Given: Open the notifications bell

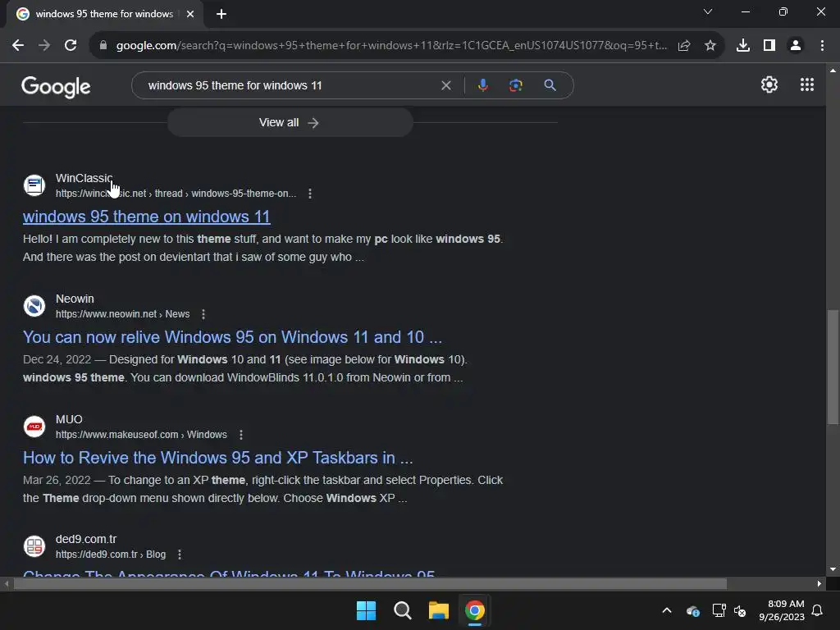Looking at the screenshot, I should point(818,610).
